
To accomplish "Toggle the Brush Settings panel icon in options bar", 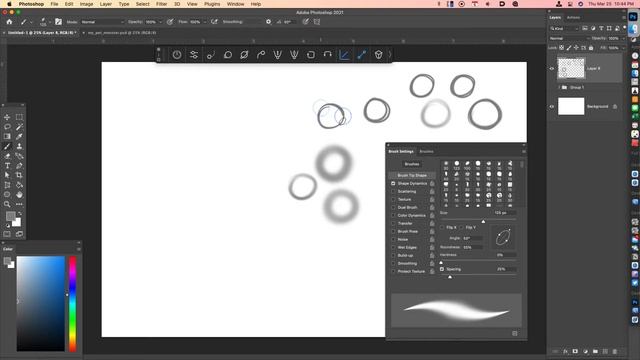I will point(58,22).
